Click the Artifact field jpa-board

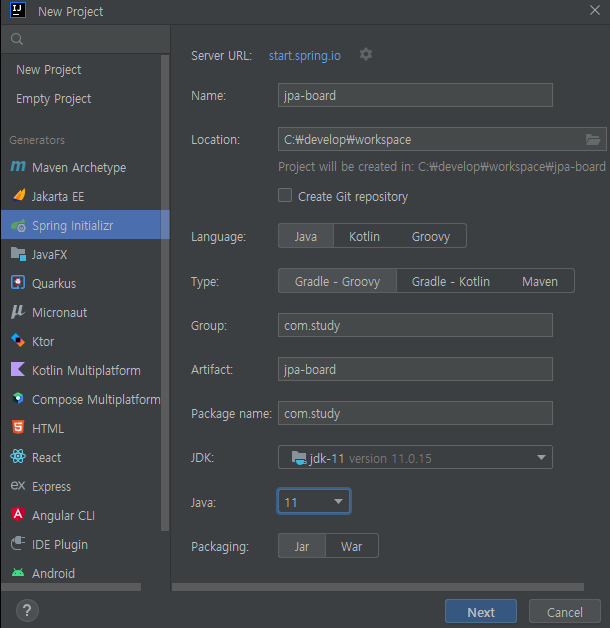(x=415, y=369)
